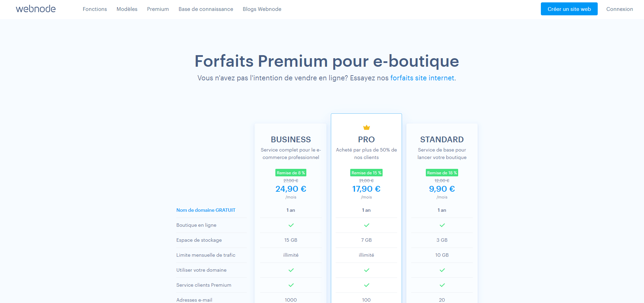Open the Modèles menu item
The image size is (644, 303).
point(127,9)
